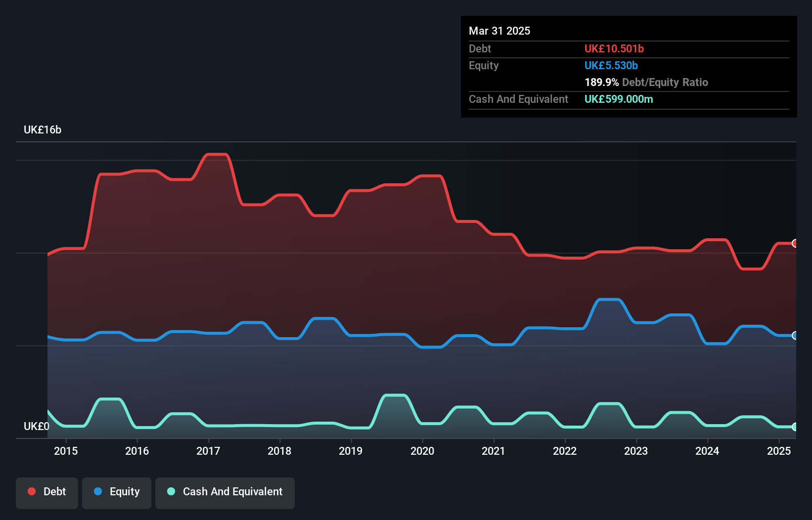Click the 2015 x-axis label
The height and width of the screenshot is (520, 812).
click(66, 451)
